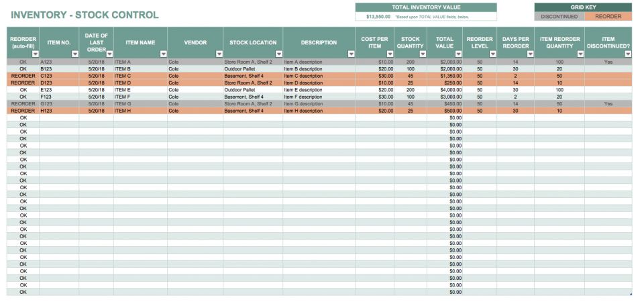Click the gray DISCONTINUED grid key swatch
Screen dimensions: 644x306
(x=559, y=16)
